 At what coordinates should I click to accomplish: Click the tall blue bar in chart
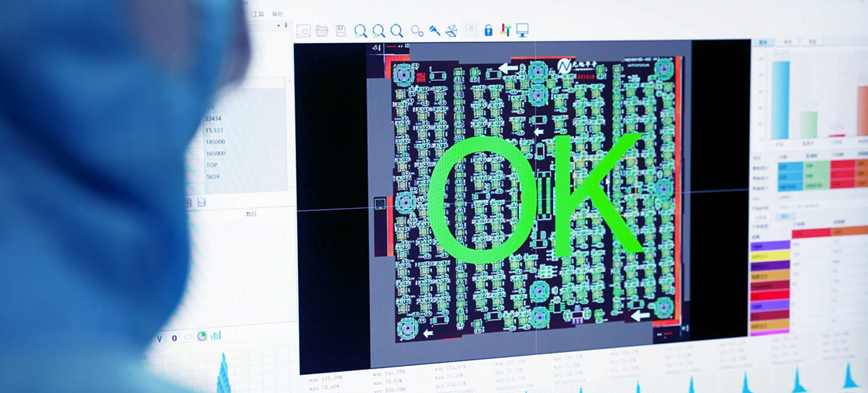(x=780, y=100)
